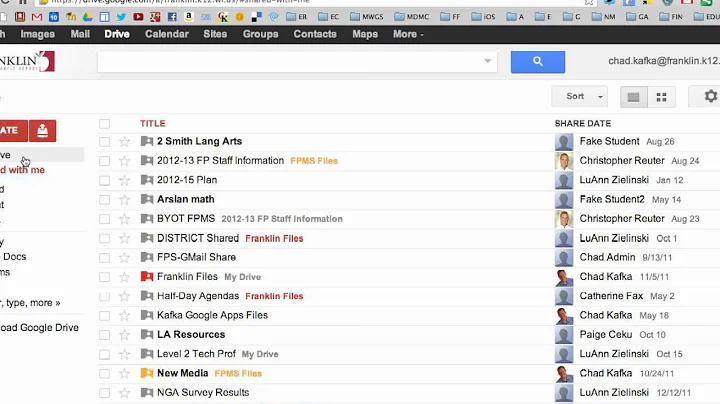Click Christopher Reuter's avatar in the Aug 24 row
This screenshot has height=404, width=720.
click(564, 161)
